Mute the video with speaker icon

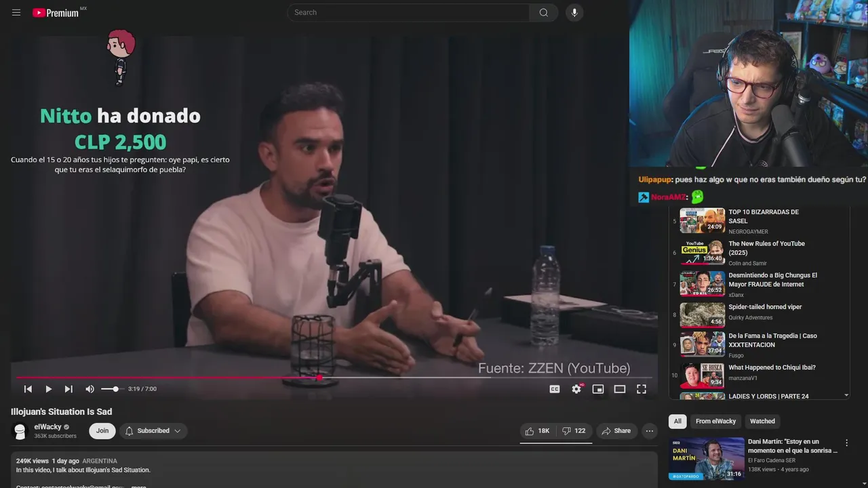tap(90, 389)
